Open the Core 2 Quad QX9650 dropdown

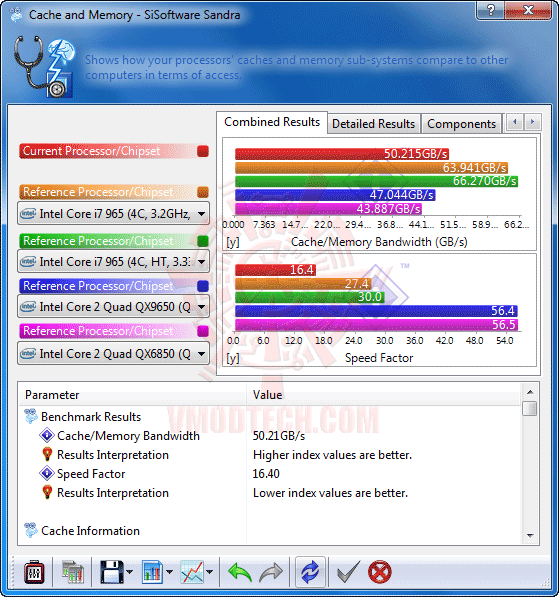click(113, 307)
